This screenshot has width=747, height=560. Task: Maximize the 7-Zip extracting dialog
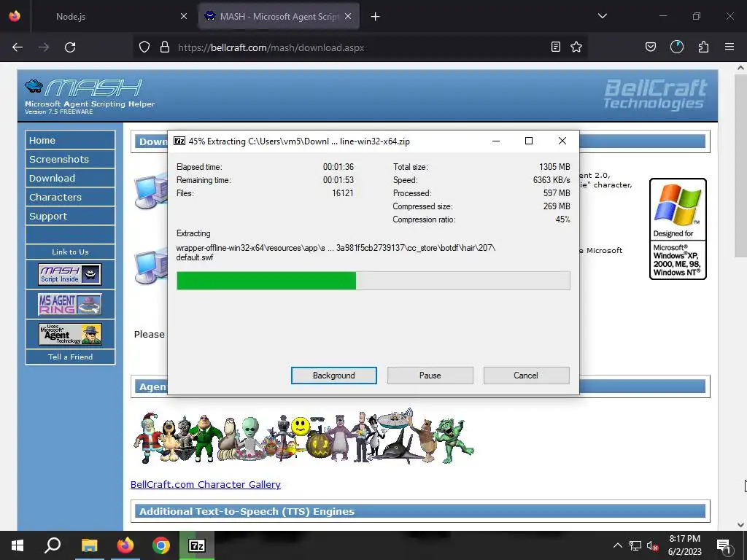[529, 141]
